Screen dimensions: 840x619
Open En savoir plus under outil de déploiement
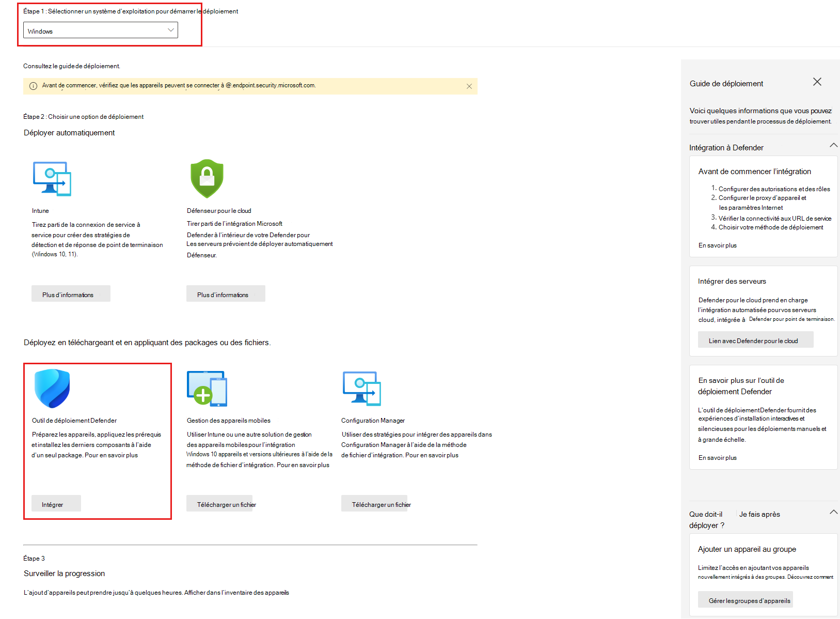[718, 458]
